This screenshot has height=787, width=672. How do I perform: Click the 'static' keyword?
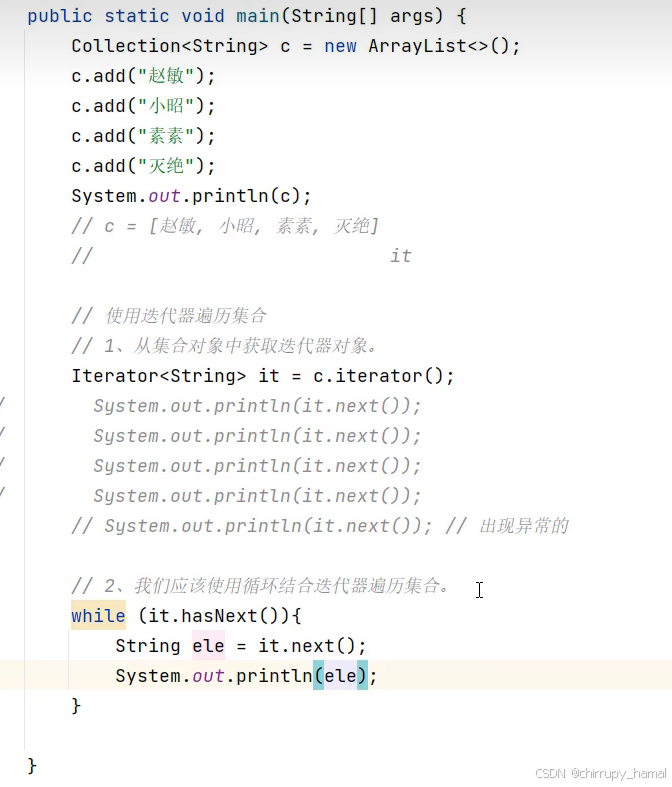(137, 16)
